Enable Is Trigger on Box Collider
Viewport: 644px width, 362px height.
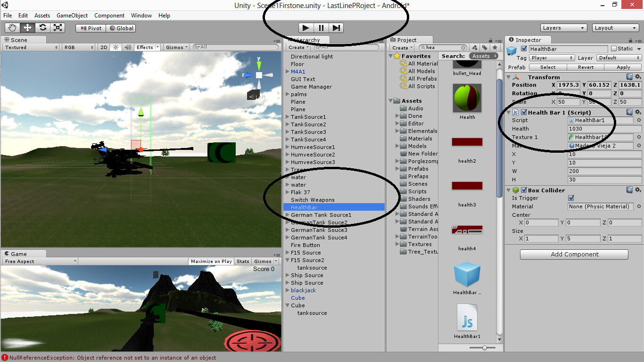[x=572, y=198]
